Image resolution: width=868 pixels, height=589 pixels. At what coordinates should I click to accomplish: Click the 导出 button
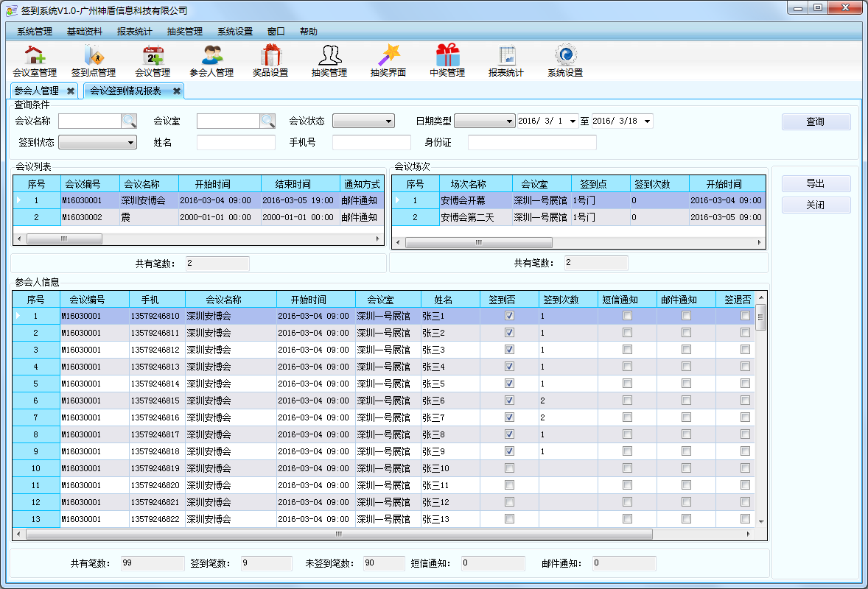click(816, 183)
